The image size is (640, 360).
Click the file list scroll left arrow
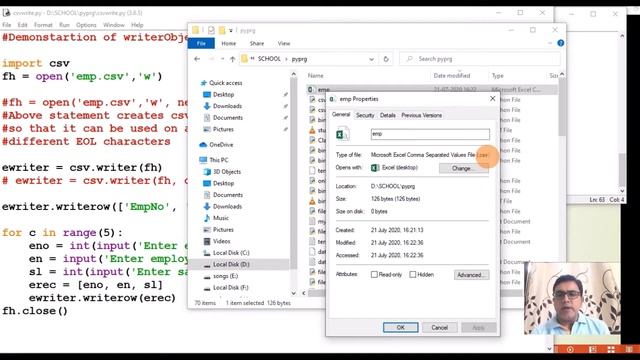(304, 293)
